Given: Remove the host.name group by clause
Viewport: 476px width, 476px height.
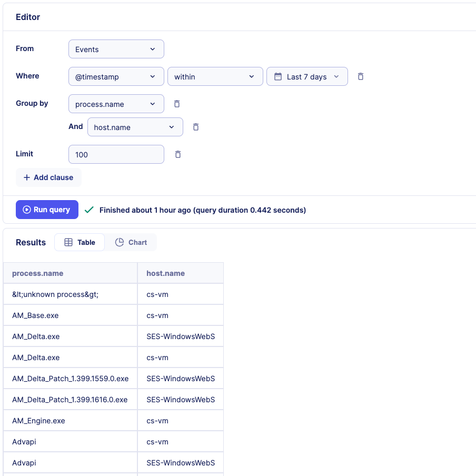Looking at the screenshot, I should (196, 127).
